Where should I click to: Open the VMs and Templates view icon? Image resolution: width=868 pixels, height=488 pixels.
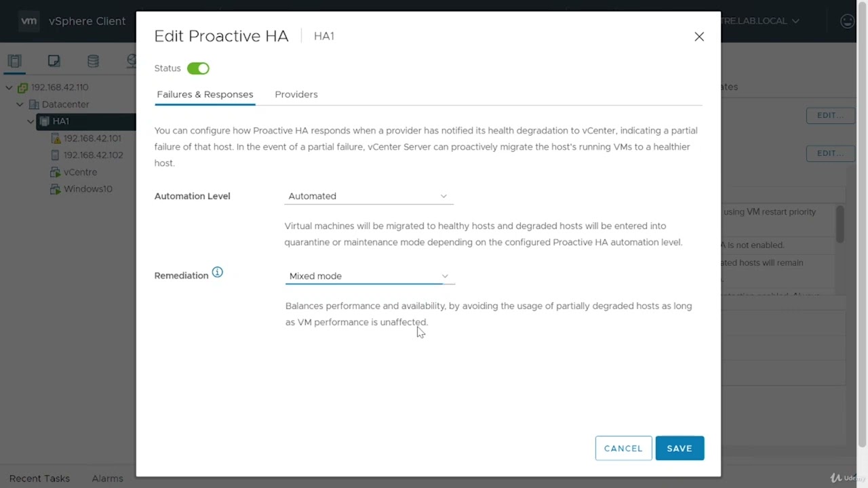pyautogui.click(x=54, y=61)
